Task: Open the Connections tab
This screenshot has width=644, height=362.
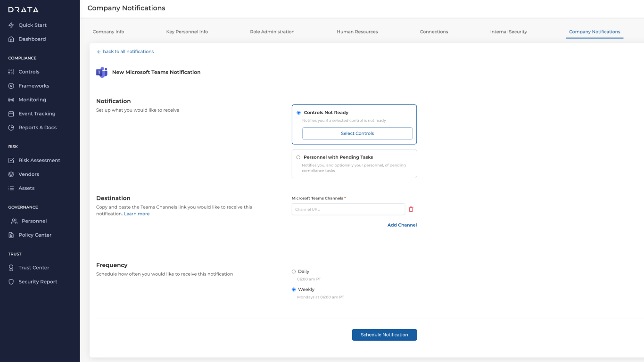Action: click(x=434, y=32)
